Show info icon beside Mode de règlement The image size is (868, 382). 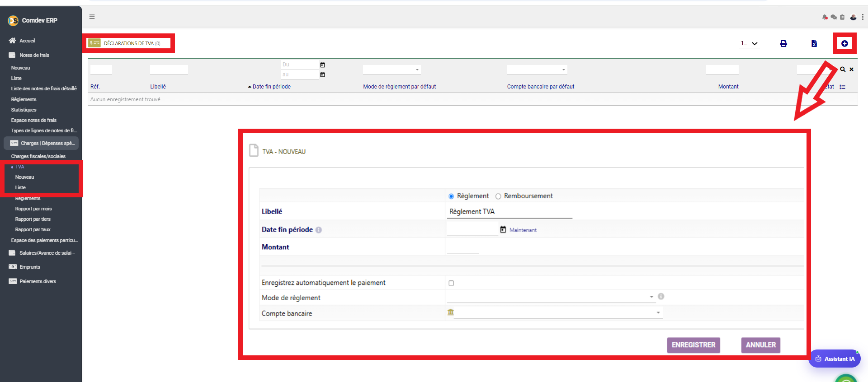661,297
